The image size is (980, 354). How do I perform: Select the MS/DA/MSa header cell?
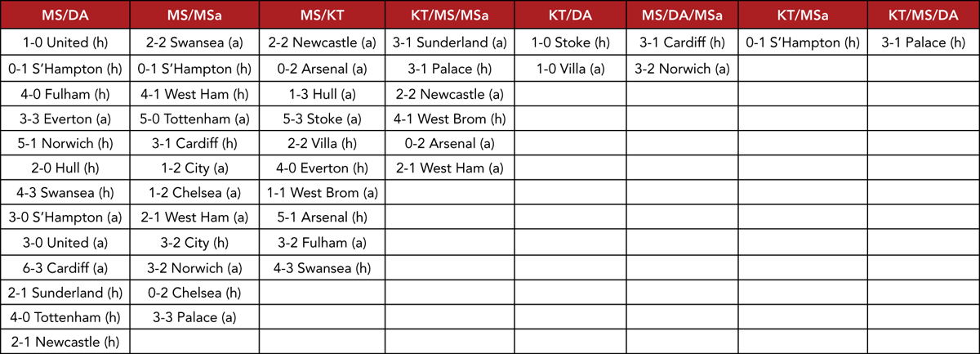682,16
